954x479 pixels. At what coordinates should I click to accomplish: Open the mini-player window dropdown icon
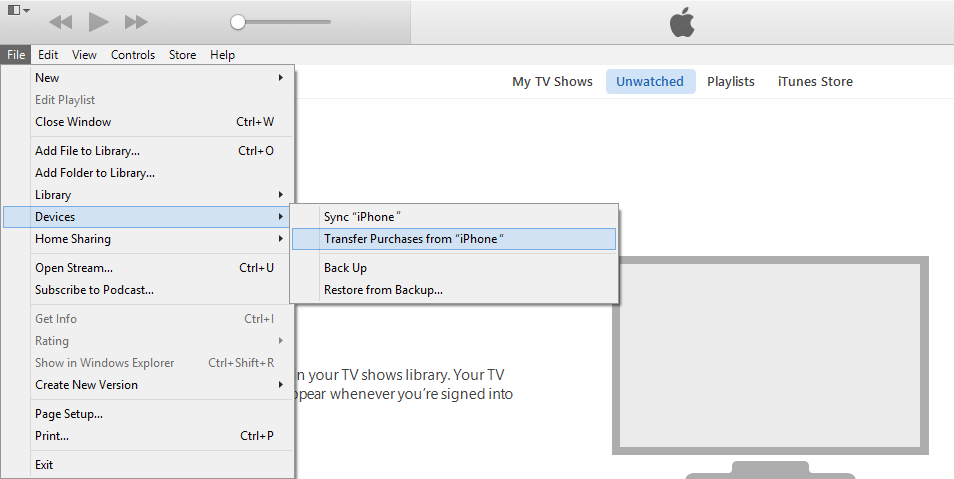click(19, 10)
